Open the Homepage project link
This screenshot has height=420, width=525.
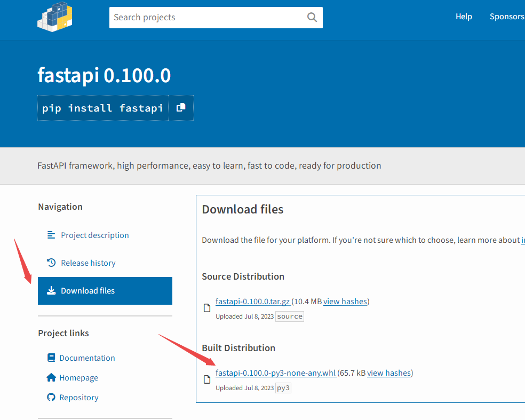[78, 378]
